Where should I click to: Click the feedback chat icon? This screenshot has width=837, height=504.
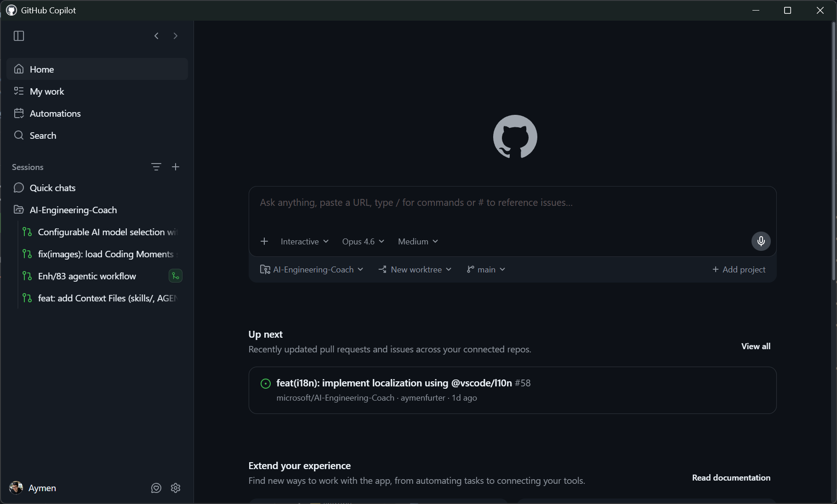click(x=156, y=488)
